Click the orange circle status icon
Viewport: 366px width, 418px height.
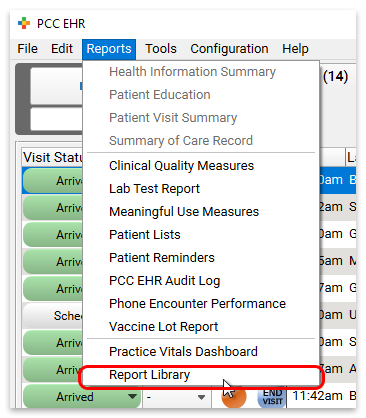tap(235, 397)
